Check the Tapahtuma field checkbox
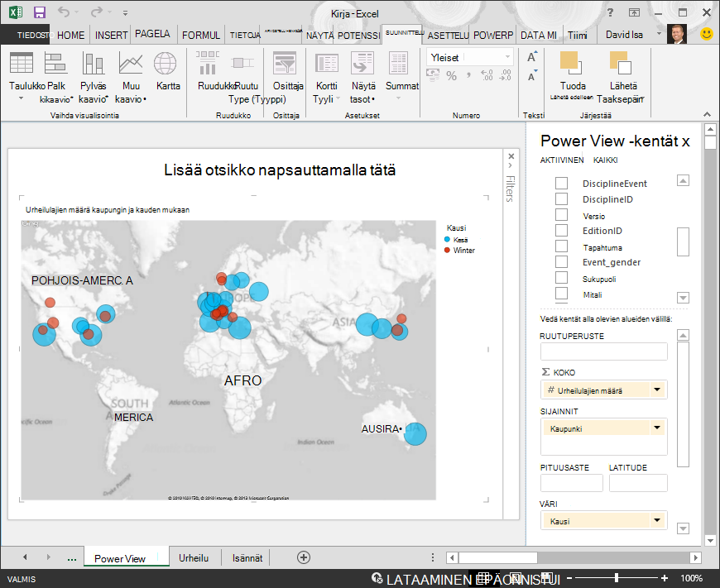This screenshot has width=720, height=588. point(561,246)
